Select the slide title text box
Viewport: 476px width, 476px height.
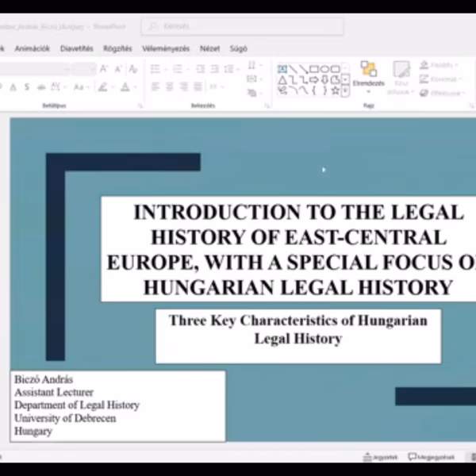(289, 249)
